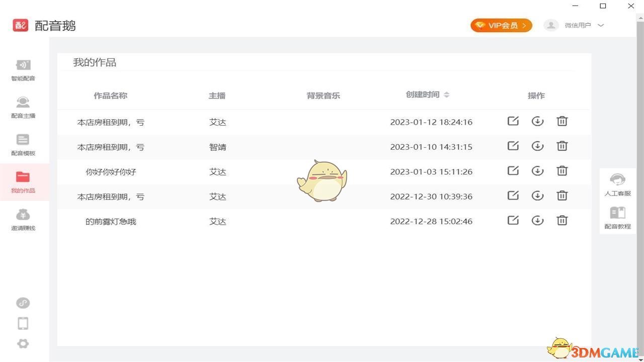Open the 配音模板 panel

[23, 145]
